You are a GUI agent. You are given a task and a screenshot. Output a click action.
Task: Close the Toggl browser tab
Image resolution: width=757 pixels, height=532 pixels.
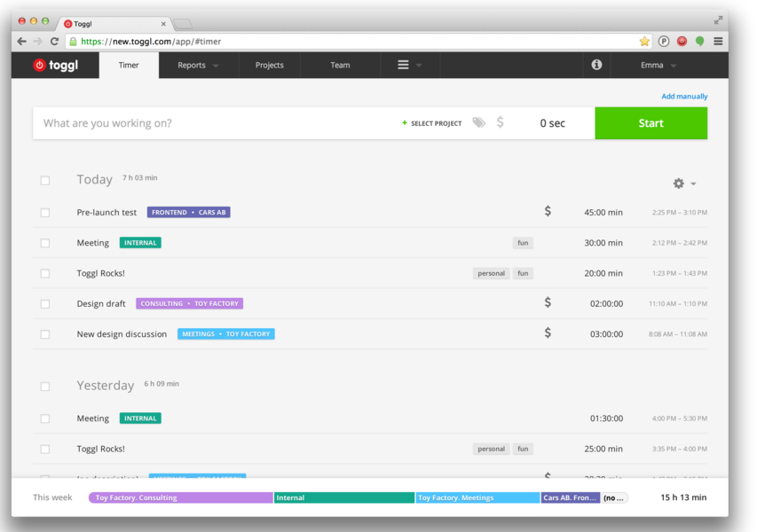pos(163,24)
